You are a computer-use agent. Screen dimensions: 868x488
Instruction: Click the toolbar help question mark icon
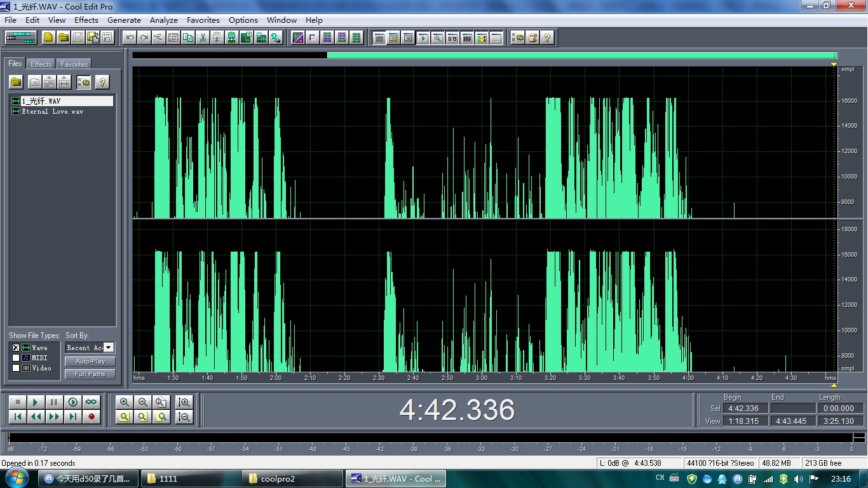coord(547,37)
